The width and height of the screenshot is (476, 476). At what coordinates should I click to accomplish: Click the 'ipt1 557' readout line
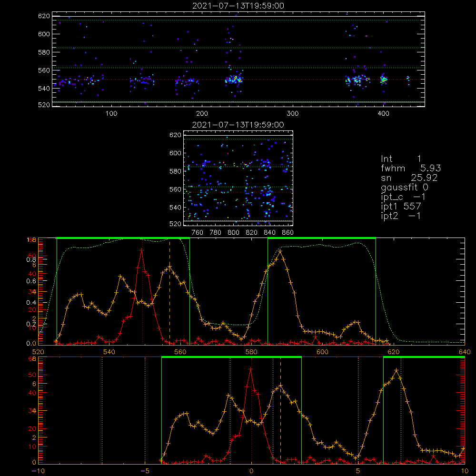[401, 207]
